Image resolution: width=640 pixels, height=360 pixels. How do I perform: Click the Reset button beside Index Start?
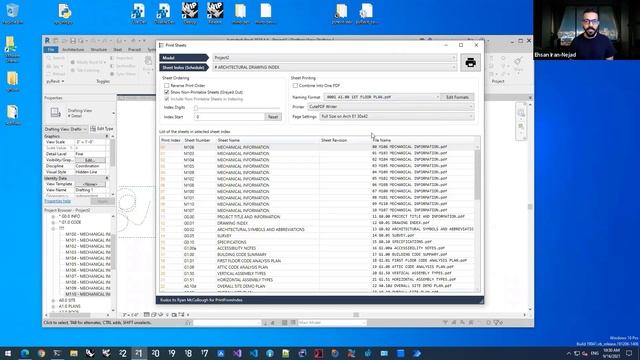[x=273, y=117]
